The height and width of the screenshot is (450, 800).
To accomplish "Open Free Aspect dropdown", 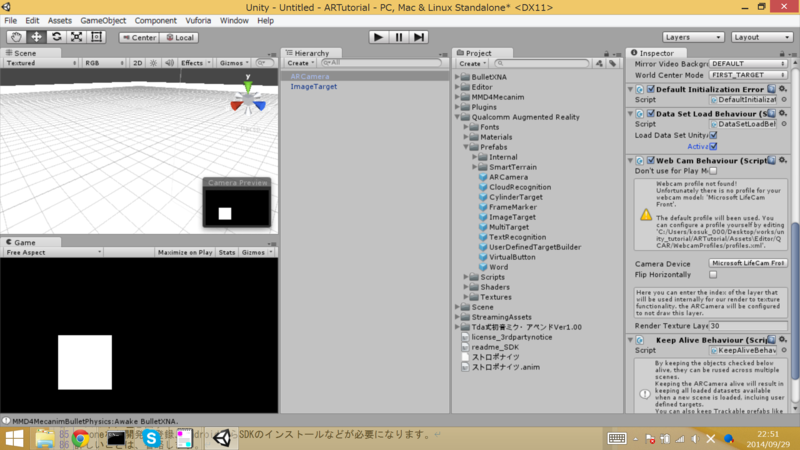I will [53, 253].
